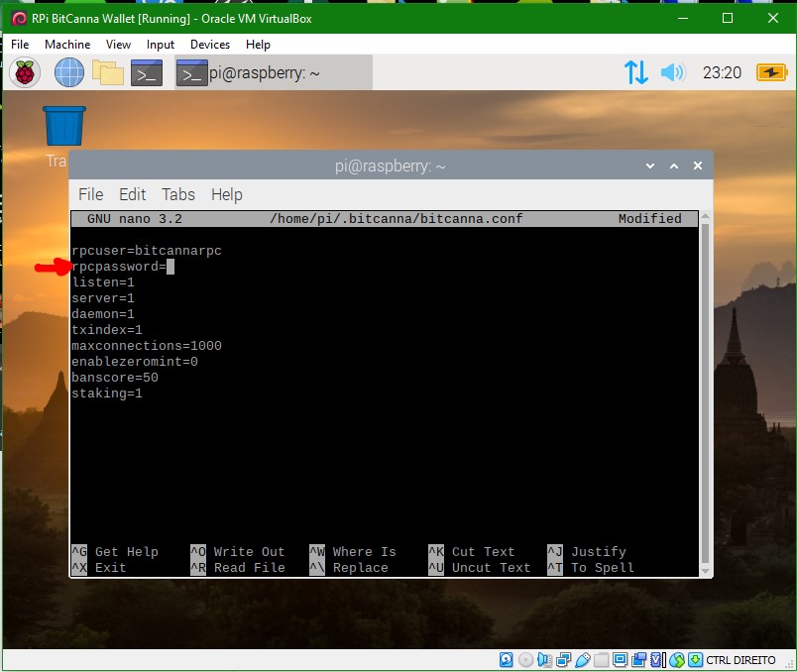Click the ^X Exit shortcut
Screen dimensions: 797x672
[x=98, y=567]
